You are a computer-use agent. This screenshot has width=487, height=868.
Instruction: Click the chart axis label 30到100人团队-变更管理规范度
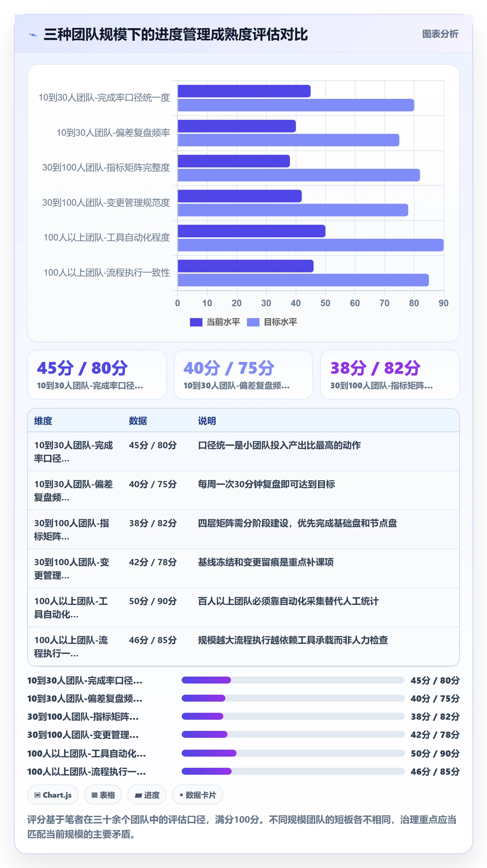pyautogui.click(x=106, y=203)
